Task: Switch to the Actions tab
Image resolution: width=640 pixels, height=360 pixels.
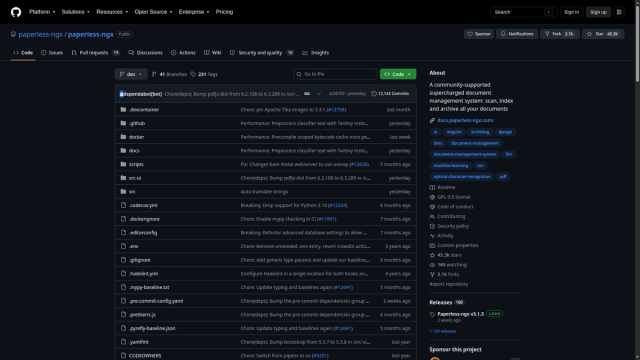Action: click(183, 53)
